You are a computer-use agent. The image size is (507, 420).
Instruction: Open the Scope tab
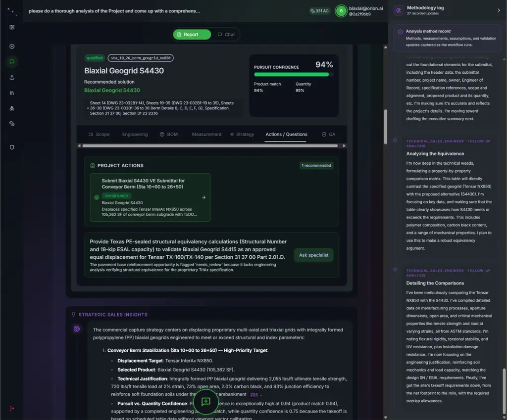click(x=99, y=135)
